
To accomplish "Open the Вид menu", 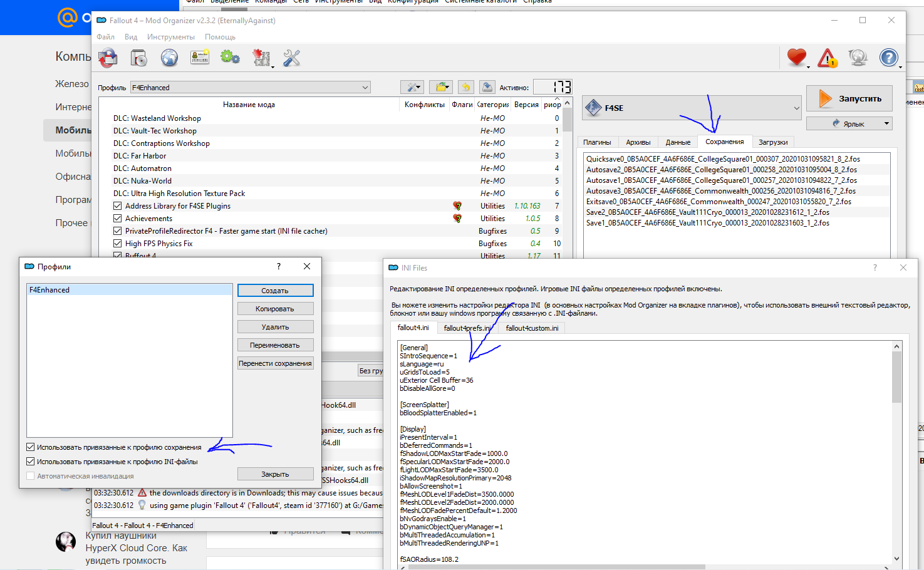I will point(131,37).
